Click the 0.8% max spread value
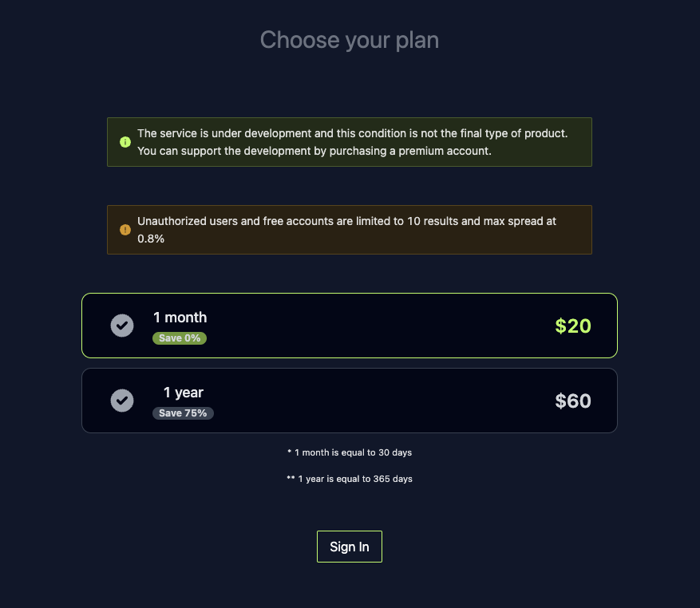 pos(151,238)
